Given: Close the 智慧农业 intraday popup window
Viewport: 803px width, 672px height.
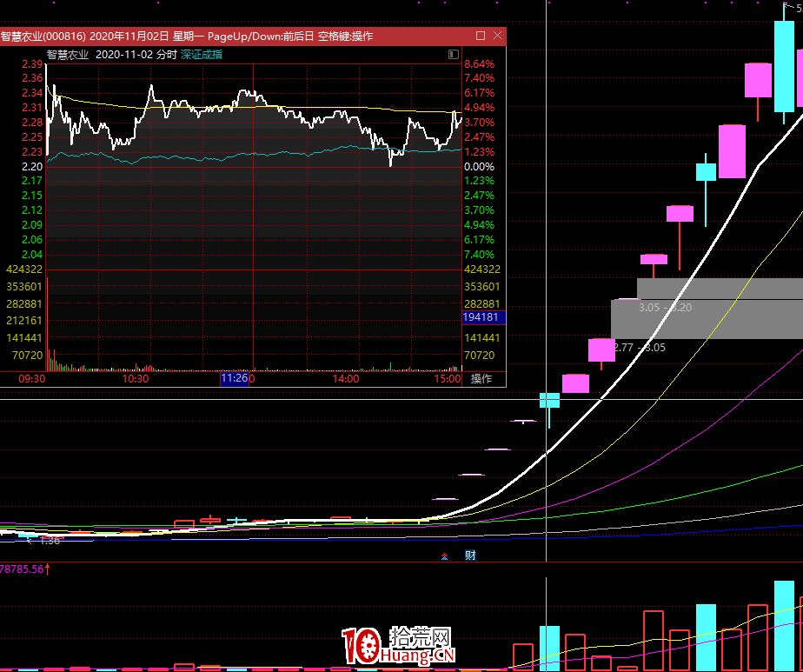Looking at the screenshot, I should click(497, 36).
